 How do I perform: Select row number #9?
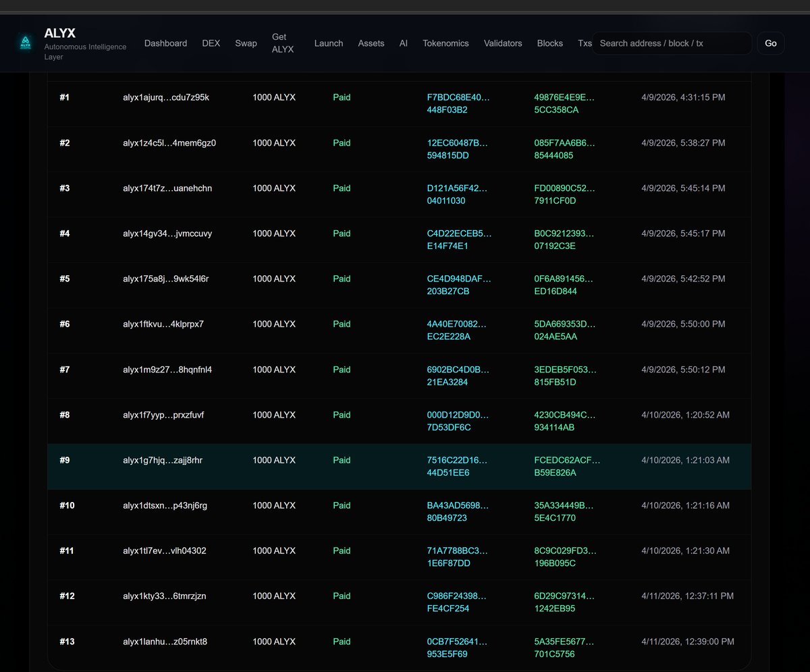click(x=65, y=460)
